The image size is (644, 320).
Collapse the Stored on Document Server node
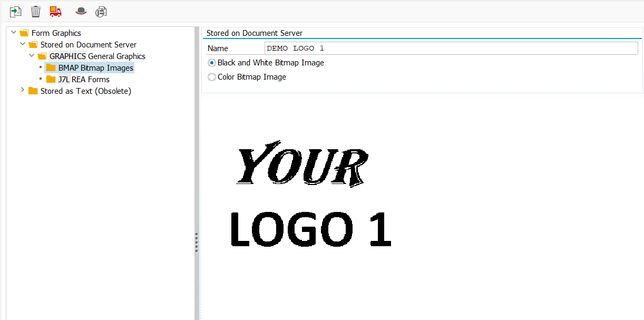pyautogui.click(x=23, y=44)
